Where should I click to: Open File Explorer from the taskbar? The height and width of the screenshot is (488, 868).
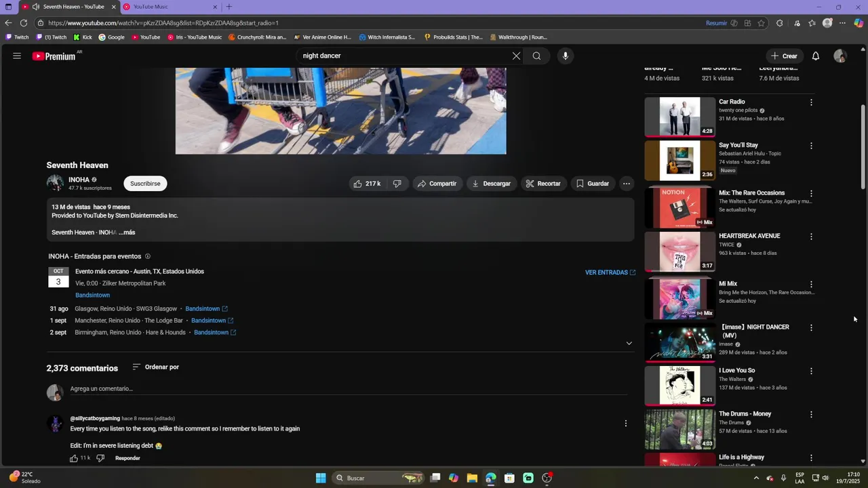472,479
